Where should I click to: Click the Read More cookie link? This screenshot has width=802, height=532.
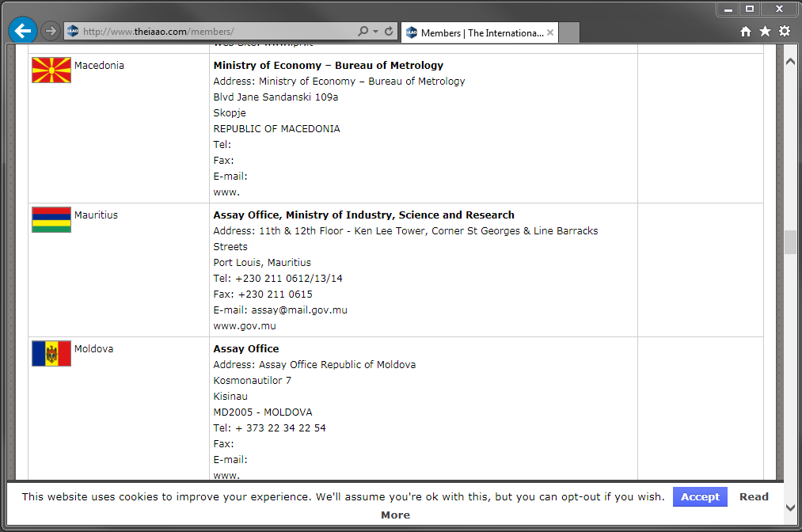754,496
